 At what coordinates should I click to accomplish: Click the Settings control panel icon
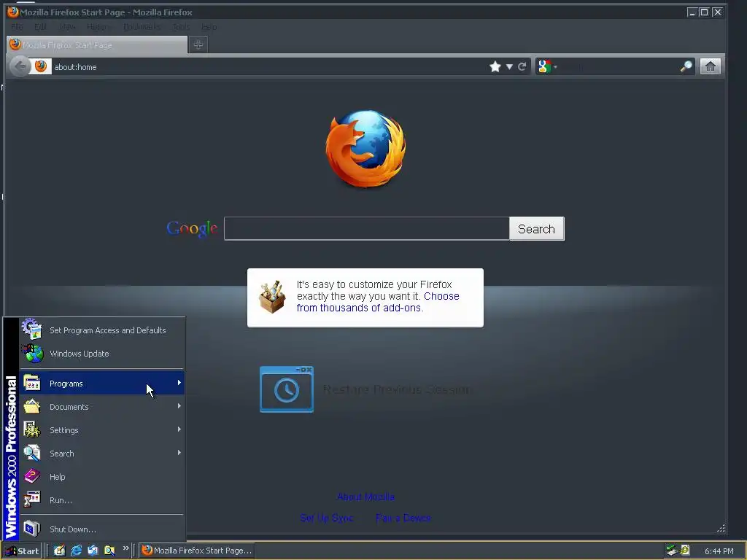point(32,429)
